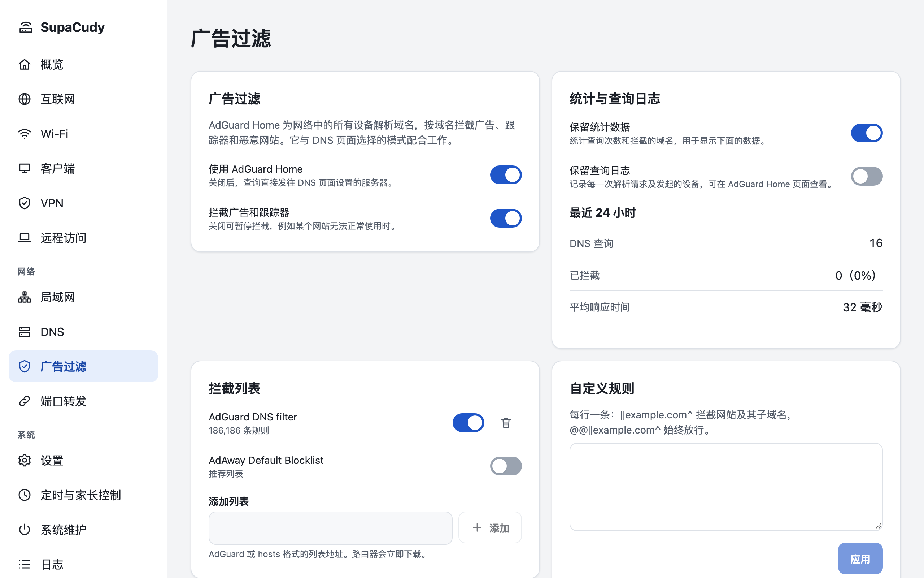Open the 远程访问 menu item
Screen dimensions: 924x578
pos(83,238)
